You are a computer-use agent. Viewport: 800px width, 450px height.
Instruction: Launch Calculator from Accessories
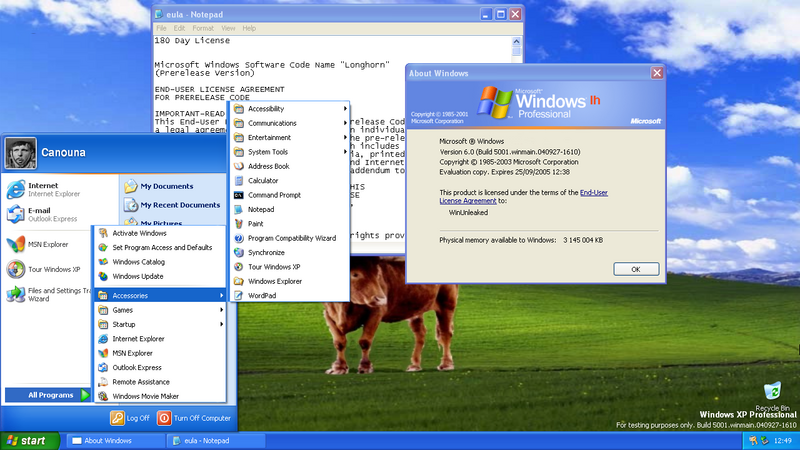[290, 181]
